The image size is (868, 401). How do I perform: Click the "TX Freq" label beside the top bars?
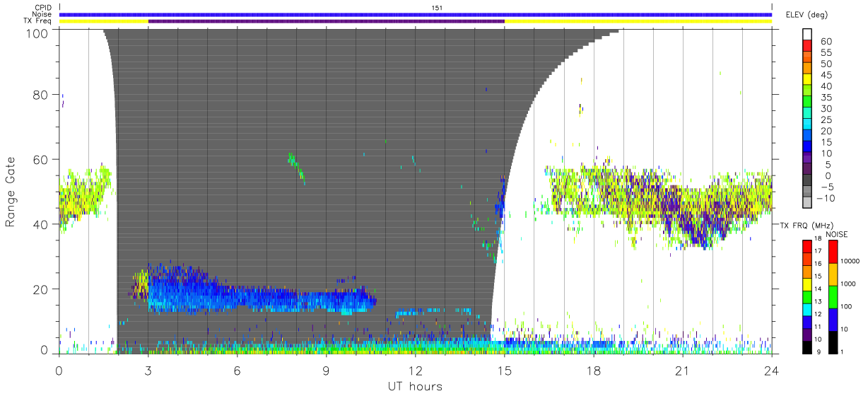[38, 21]
